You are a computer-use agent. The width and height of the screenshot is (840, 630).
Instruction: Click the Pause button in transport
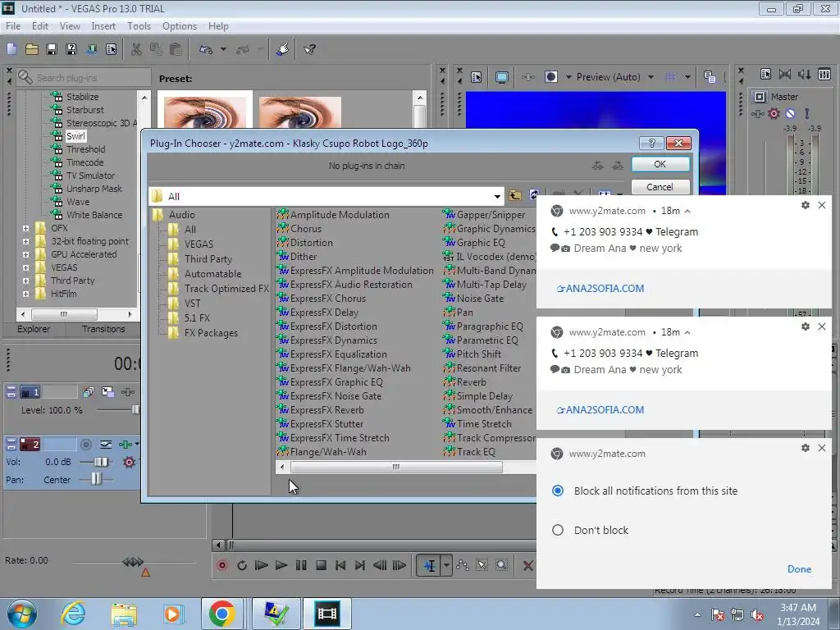click(301, 565)
